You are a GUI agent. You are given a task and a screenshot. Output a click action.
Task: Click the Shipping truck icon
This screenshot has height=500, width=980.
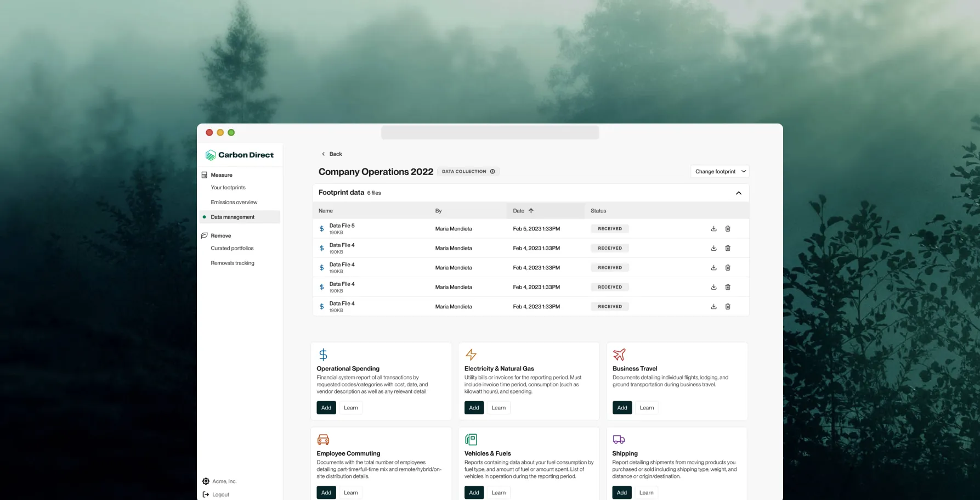pos(619,440)
